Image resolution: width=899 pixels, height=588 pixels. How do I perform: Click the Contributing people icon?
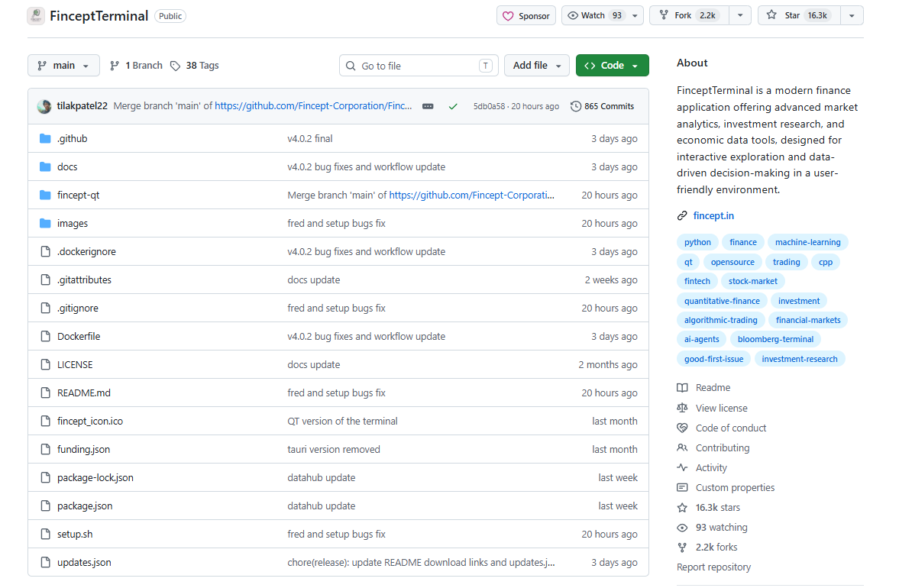[x=682, y=447]
